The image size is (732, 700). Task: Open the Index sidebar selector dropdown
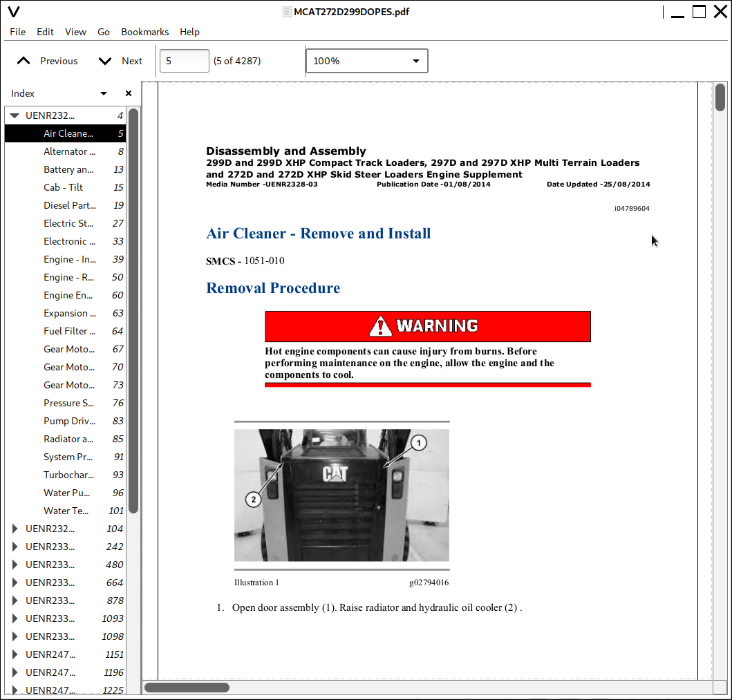tap(104, 93)
